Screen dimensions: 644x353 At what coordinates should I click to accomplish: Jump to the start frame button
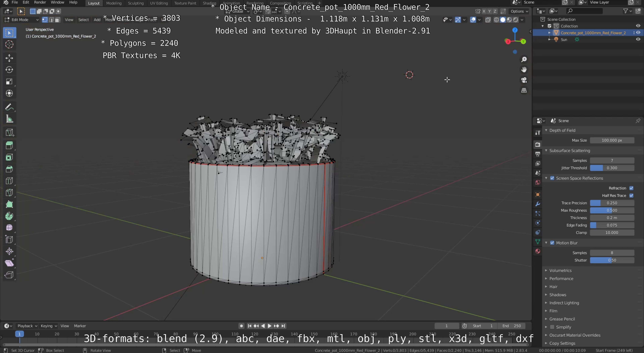point(250,326)
